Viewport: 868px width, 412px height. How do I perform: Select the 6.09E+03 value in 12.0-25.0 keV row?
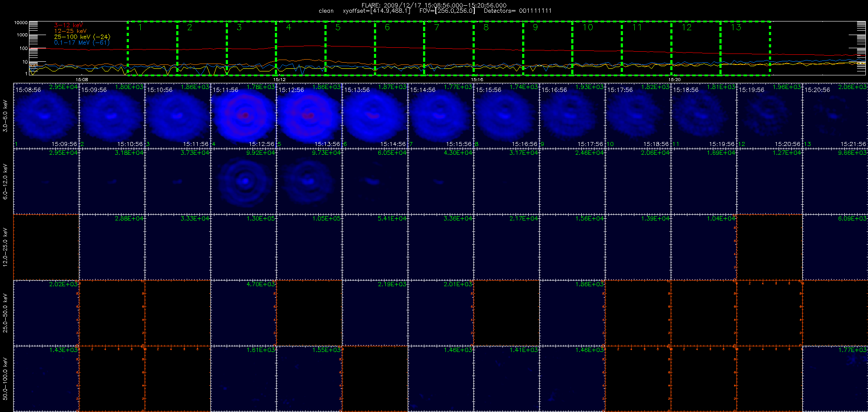tap(852, 219)
